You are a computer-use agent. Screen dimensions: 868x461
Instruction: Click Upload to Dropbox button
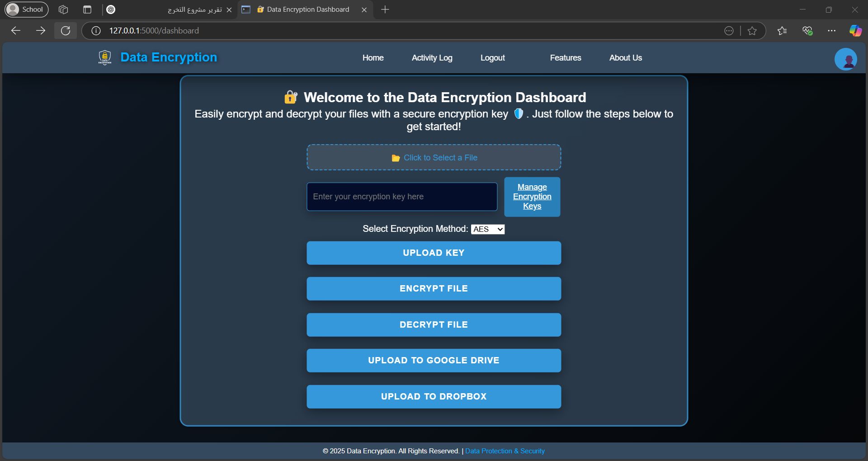click(x=434, y=397)
